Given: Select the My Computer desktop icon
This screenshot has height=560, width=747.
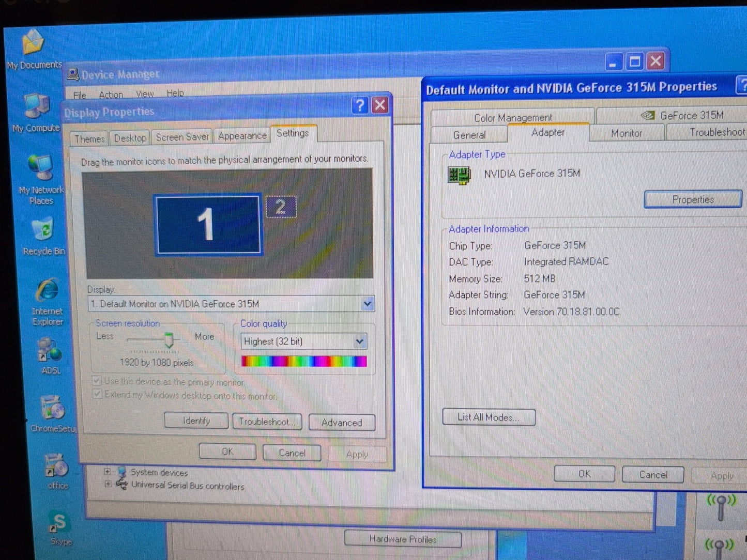Looking at the screenshot, I should 37,106.
